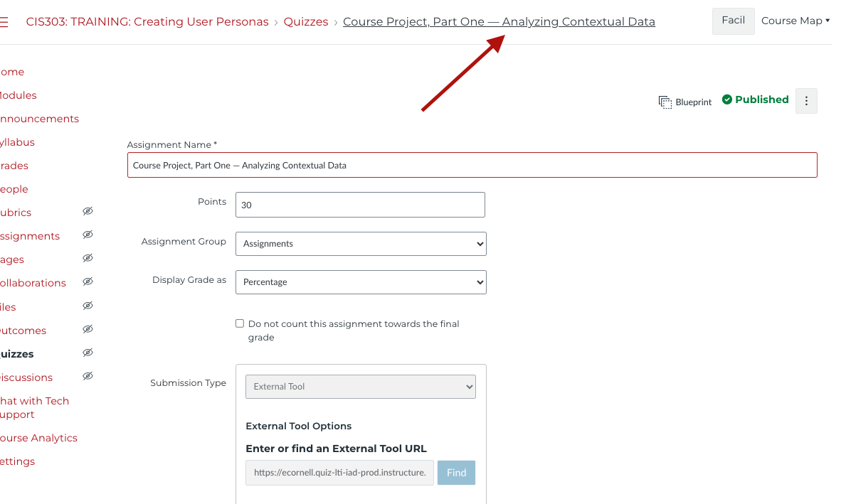The image size is (846, 504).
Task: Open the three-dot options menu
Action: [x=806, y=101]
